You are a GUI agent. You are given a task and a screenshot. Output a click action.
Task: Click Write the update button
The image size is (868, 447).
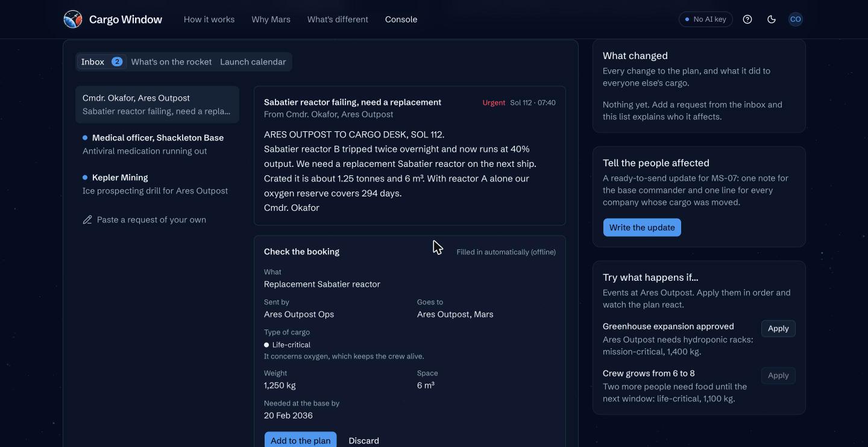tap(642, 227)
